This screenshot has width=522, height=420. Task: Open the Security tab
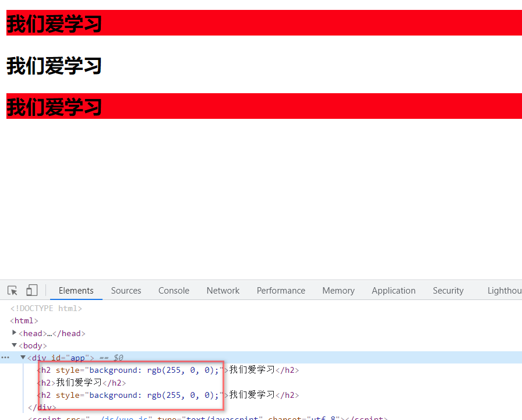[x=448, y=291]
